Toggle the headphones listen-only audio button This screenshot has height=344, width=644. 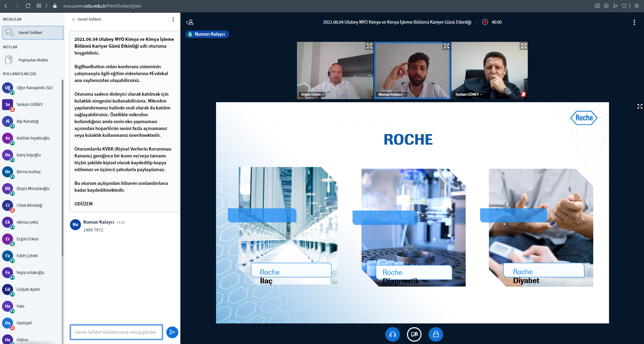393,334
